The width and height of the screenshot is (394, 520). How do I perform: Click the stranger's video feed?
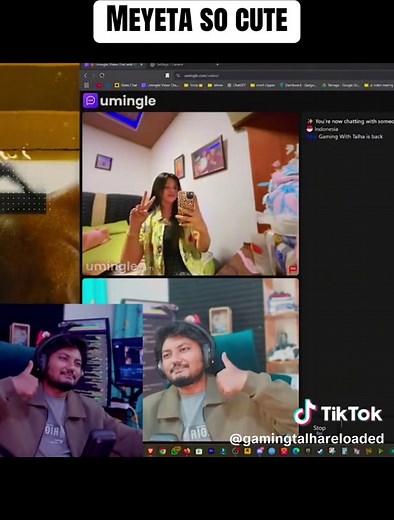[x=190, y=194]
